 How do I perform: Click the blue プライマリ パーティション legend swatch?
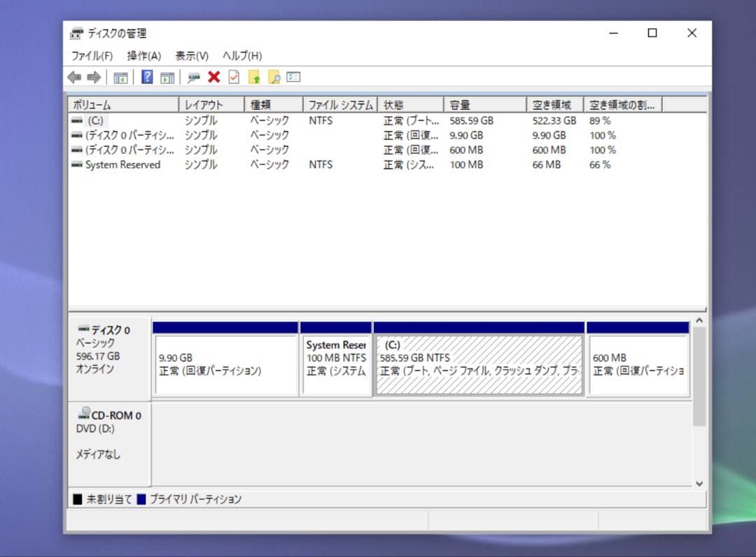pos(141,499)
